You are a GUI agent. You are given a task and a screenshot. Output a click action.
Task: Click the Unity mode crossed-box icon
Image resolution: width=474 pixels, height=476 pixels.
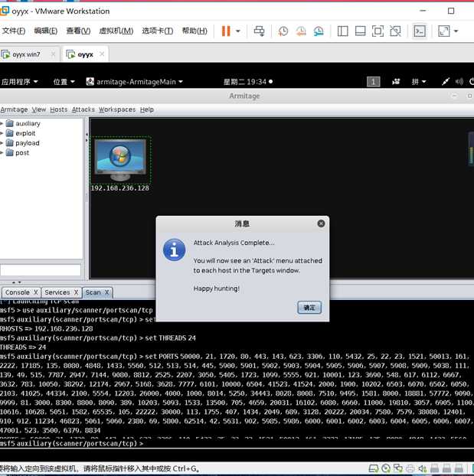(x=395, y=31)
